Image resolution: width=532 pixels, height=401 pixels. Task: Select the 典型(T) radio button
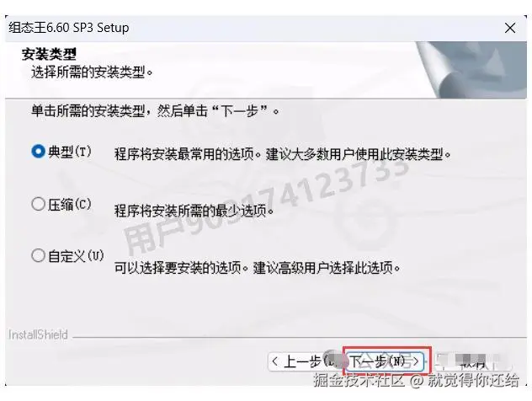click(39, 152)
